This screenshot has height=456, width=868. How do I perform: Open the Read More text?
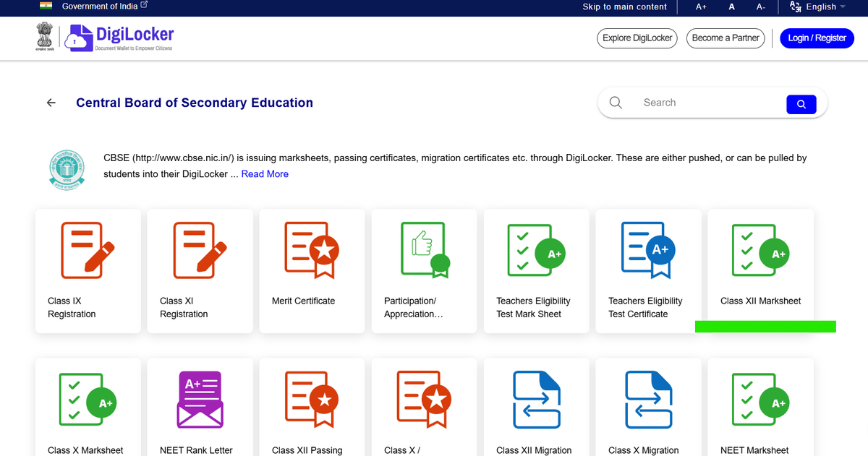pos(265,173)
